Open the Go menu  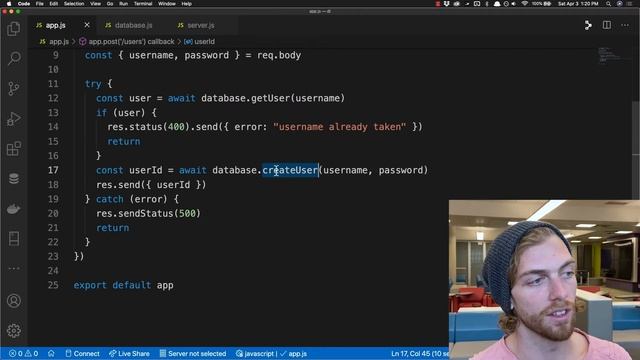click(110, 4)
